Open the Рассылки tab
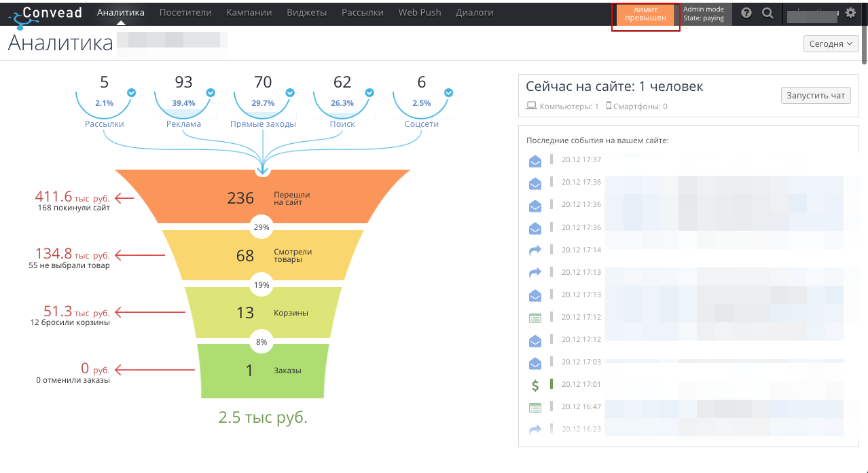The image size is (868, 473). tap(363, 12)
